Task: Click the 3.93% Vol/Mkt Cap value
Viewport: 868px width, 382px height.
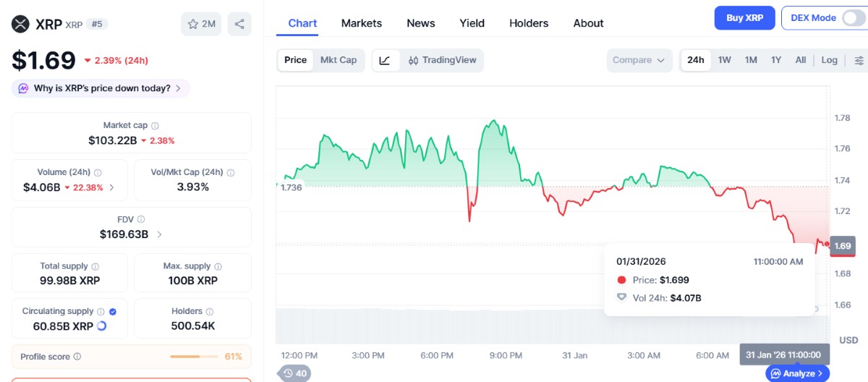Action: pyautogui.click(x=193, y=187)
